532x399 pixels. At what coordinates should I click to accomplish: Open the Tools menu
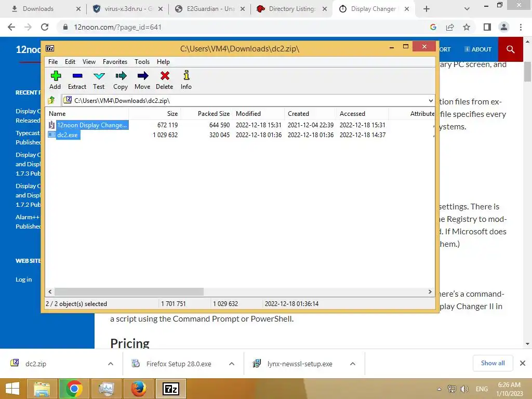click(142, 62)
